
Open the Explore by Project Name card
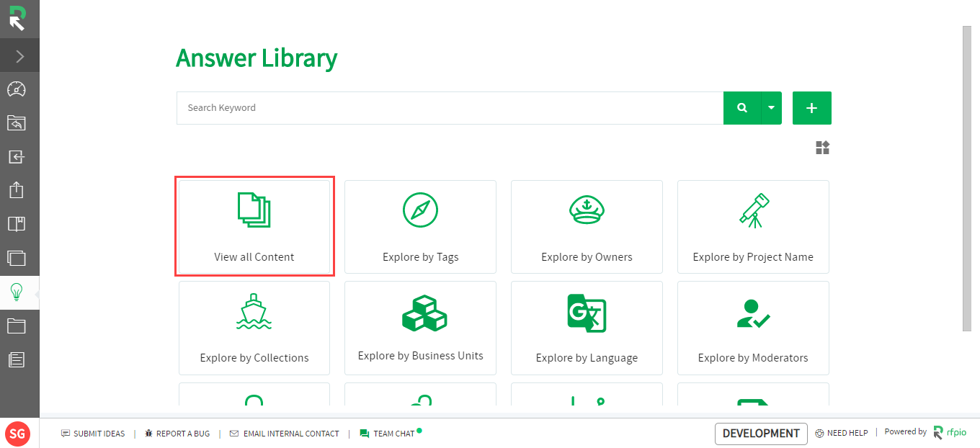pyautogui.click(x=753, y=227)
